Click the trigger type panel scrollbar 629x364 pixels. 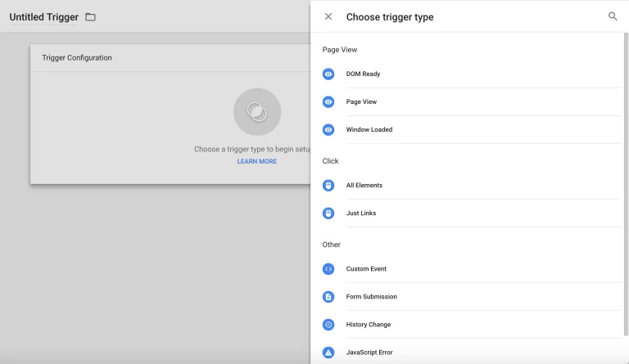[626, 184]
